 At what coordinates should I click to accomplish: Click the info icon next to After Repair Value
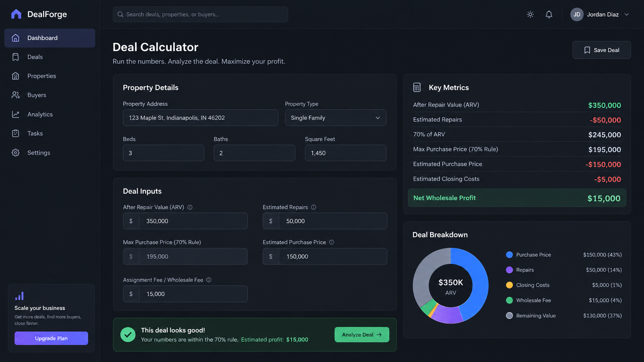coord(190,207)
